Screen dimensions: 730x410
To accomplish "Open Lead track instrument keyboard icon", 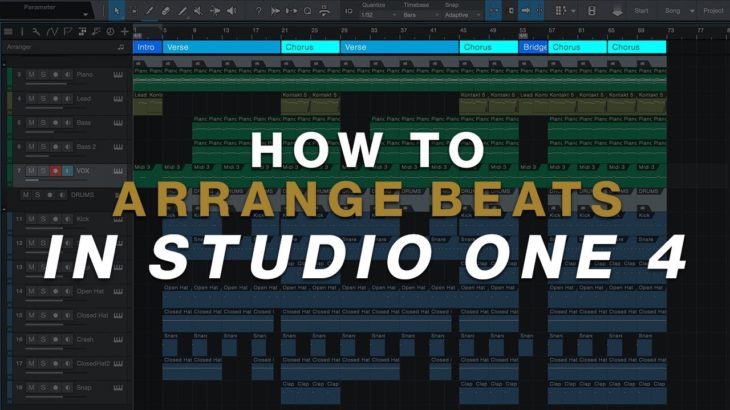I will click(x=118, y=99).
